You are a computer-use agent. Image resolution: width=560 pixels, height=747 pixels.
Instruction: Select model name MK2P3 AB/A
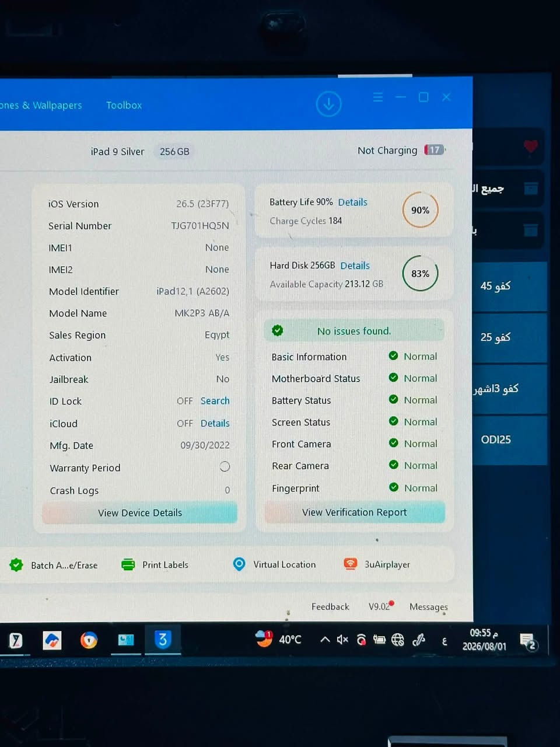pyautogui.click(x=202, y=313)
